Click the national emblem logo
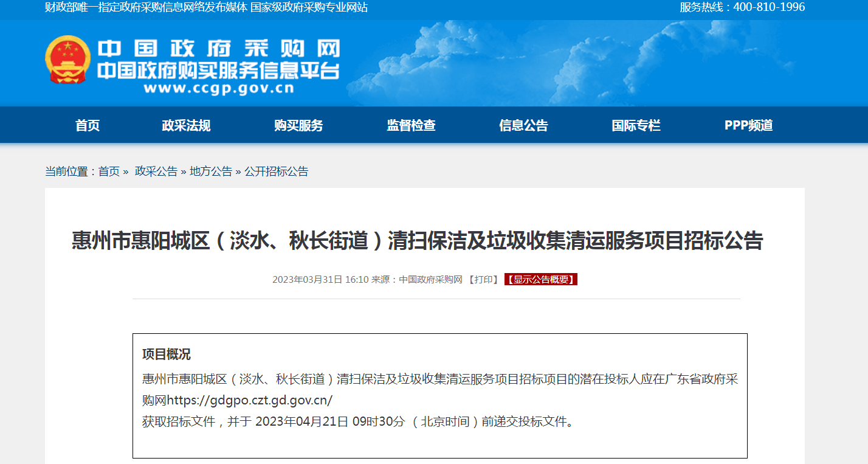 coord(67,60)
